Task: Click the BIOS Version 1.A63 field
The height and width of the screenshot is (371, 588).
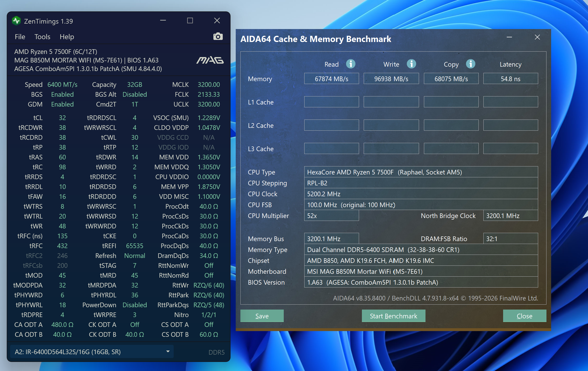Action: click(421, 282)
